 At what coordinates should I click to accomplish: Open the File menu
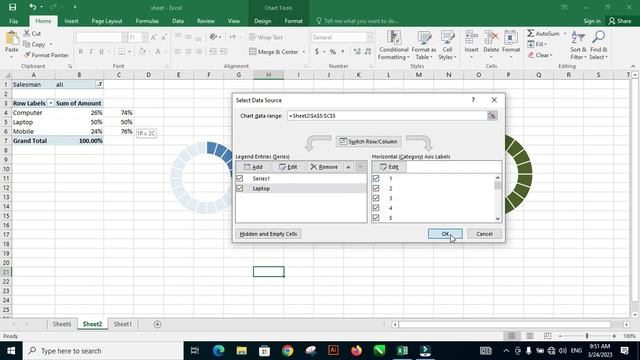coord(13,21)
